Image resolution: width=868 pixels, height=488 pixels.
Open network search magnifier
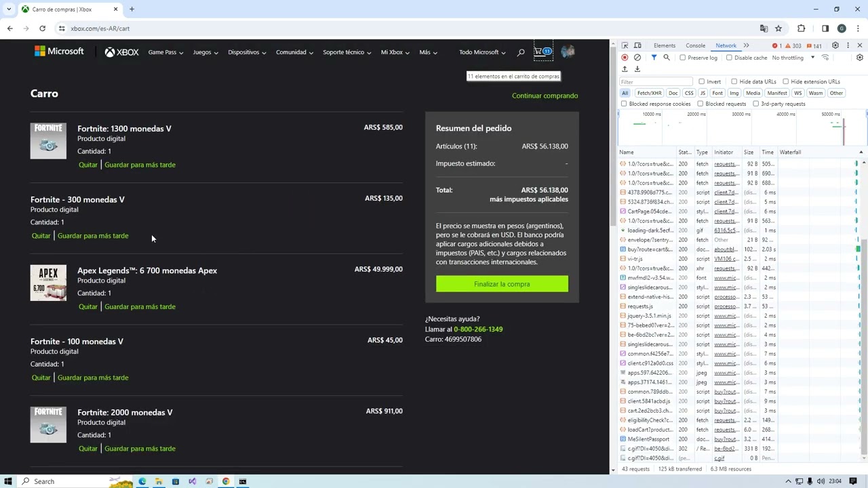(x=667, y=58)
